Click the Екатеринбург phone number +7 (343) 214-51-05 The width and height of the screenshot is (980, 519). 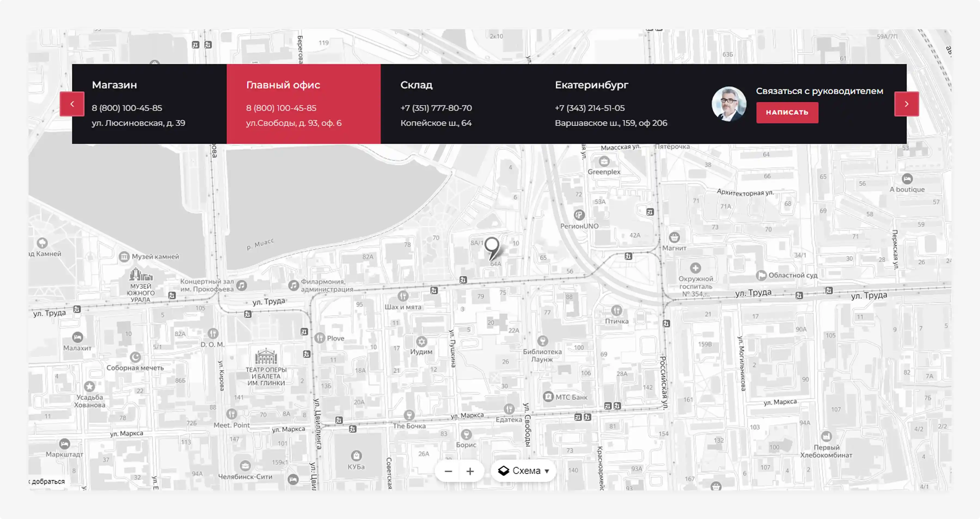589,108
